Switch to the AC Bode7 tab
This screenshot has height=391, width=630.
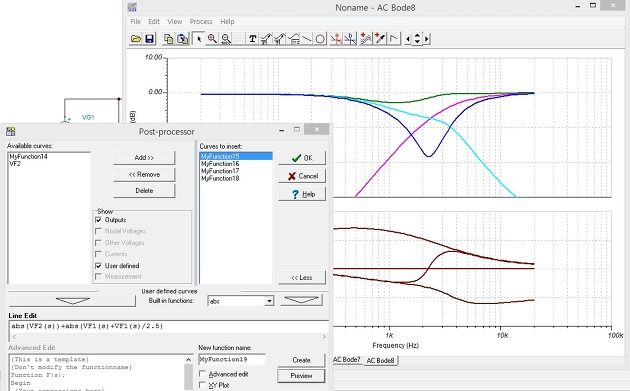pyautogui.click(x=346, y=360)
